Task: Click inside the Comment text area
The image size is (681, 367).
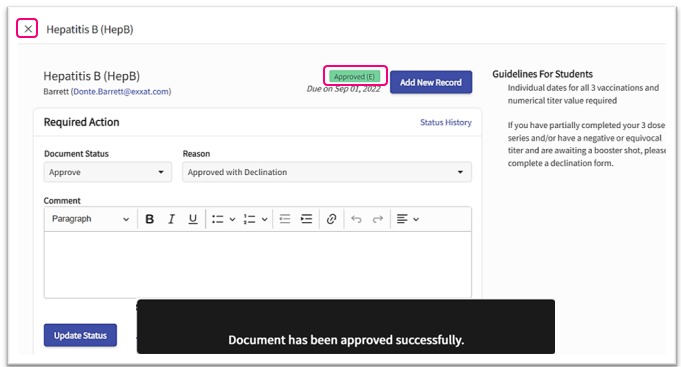Action: click(x=258, y=264)
